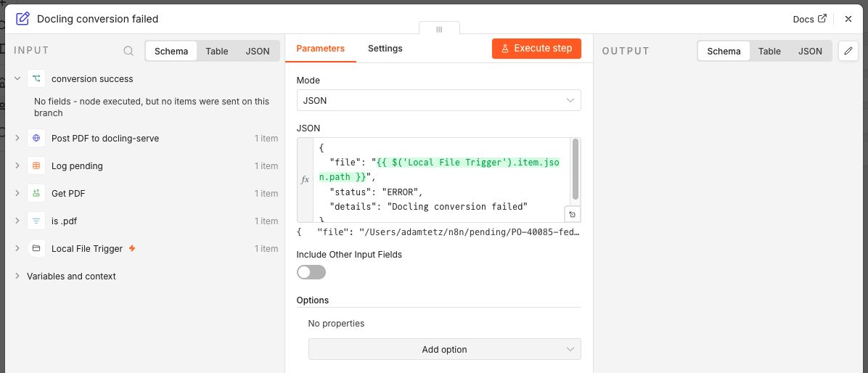Click the is .pdf filter icon
Screen dimensions: 868x373
[36, 221]
